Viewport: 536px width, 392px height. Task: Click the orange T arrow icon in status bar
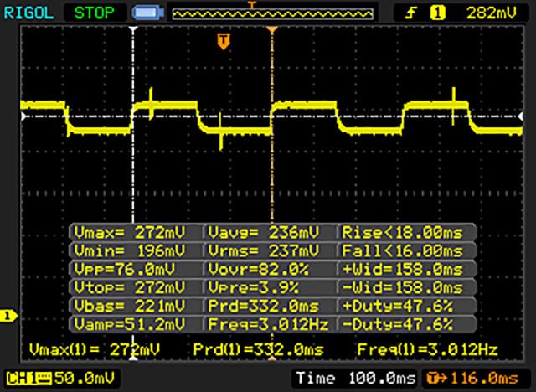[436, 379]
